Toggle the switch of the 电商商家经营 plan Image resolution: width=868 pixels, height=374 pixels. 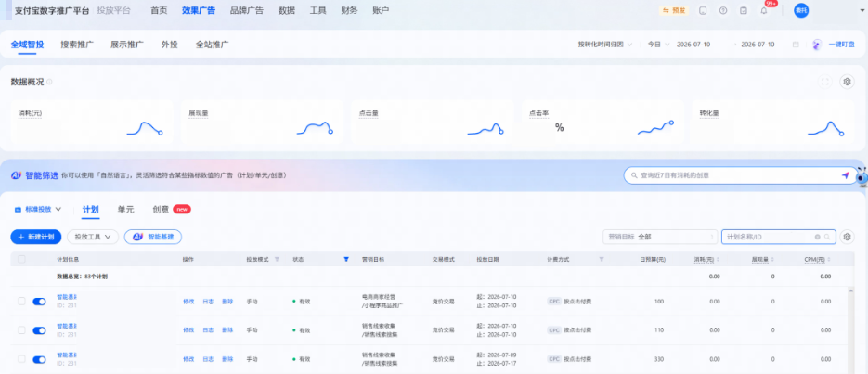[39, 302]
